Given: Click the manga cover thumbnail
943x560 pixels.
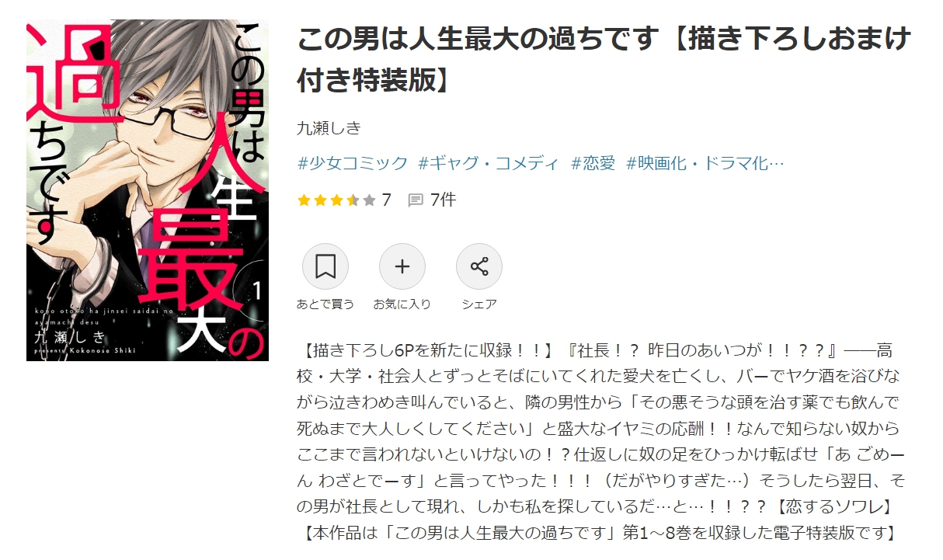Looking at the screenshot, I should [148, 190].
